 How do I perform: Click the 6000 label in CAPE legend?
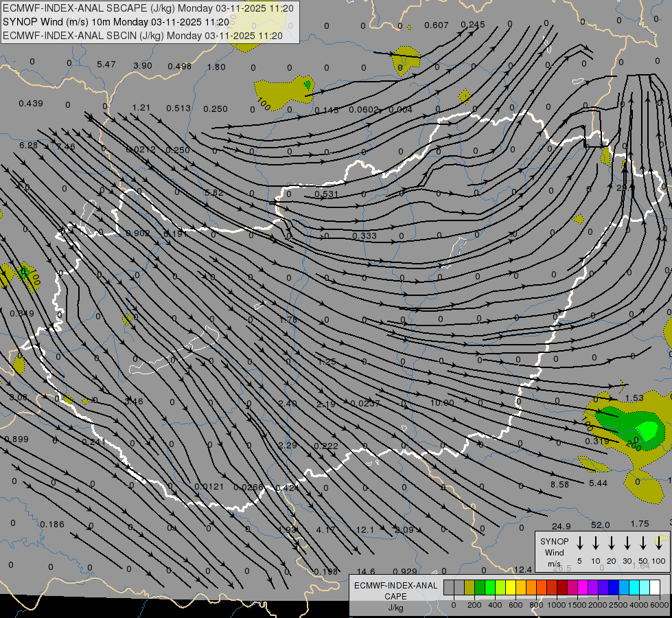pyautogui.click(x=660, y=605)
